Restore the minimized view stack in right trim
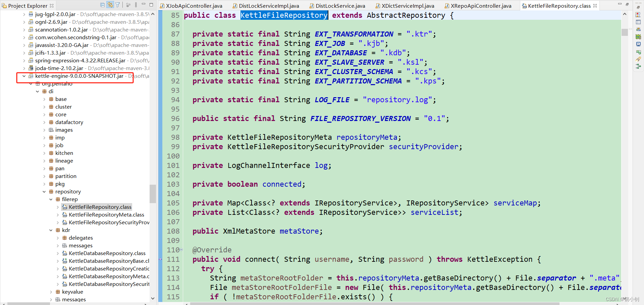The width and height of the screenshot is (644, 305). (638, 7)
